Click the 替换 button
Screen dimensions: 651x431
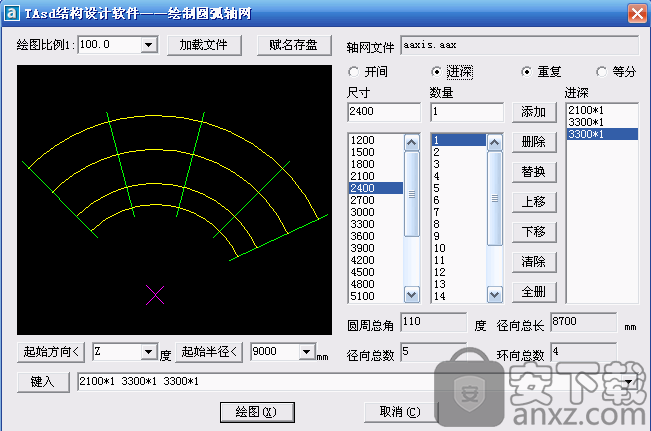click(534, 172)
